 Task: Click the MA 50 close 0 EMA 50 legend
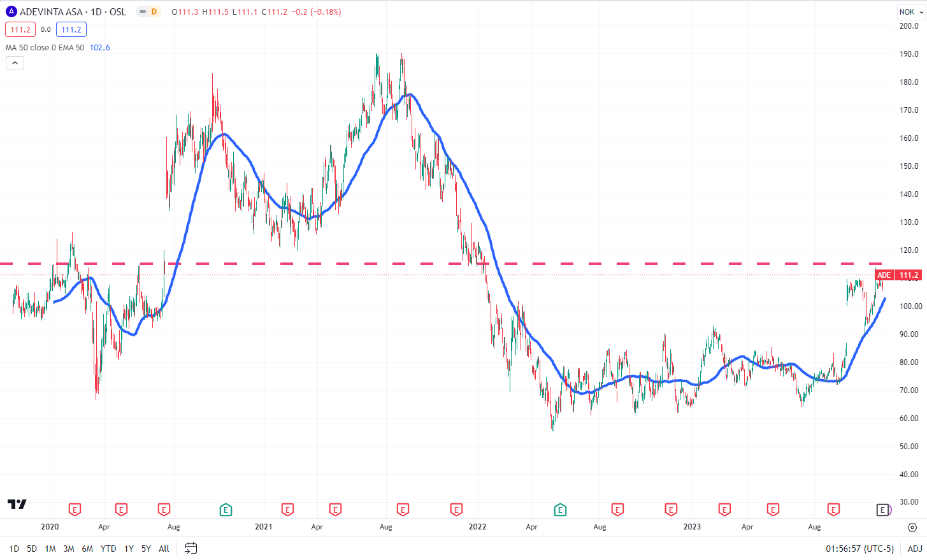[x=45, y=48]
